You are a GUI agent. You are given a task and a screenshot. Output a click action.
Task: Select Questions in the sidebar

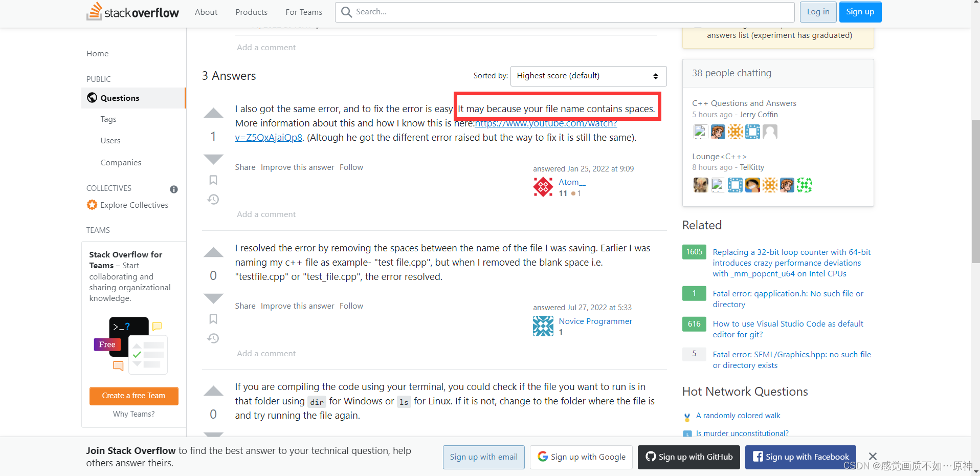133,98
